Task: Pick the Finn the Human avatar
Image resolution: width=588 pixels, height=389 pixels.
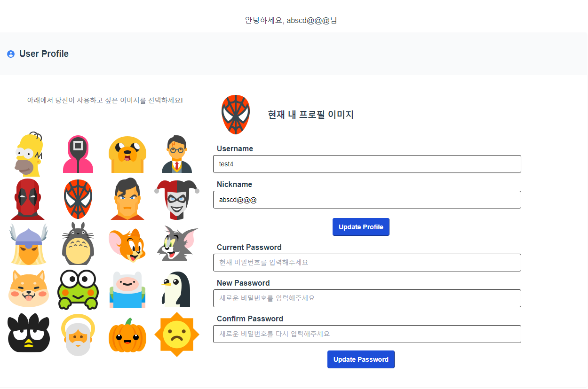Action: pyautogui.click(x=127, y=289)
